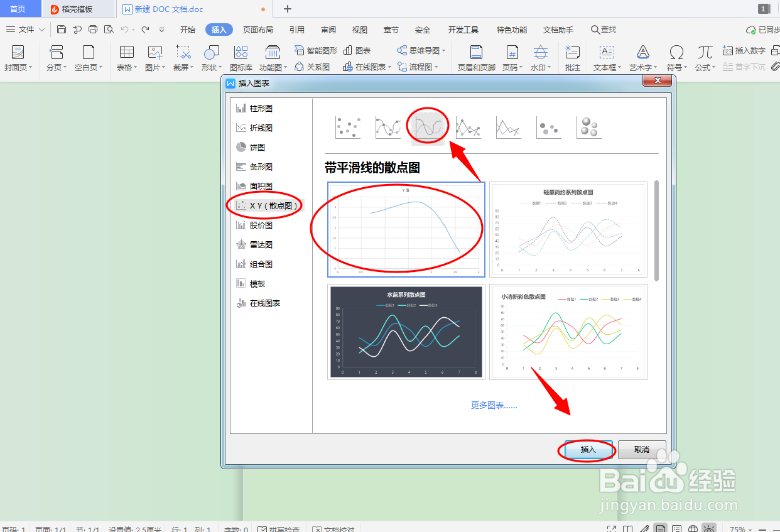Click the 关系图 relationship diagram tool
This screenshot has width=780, height=532.
tap(312, 67)
